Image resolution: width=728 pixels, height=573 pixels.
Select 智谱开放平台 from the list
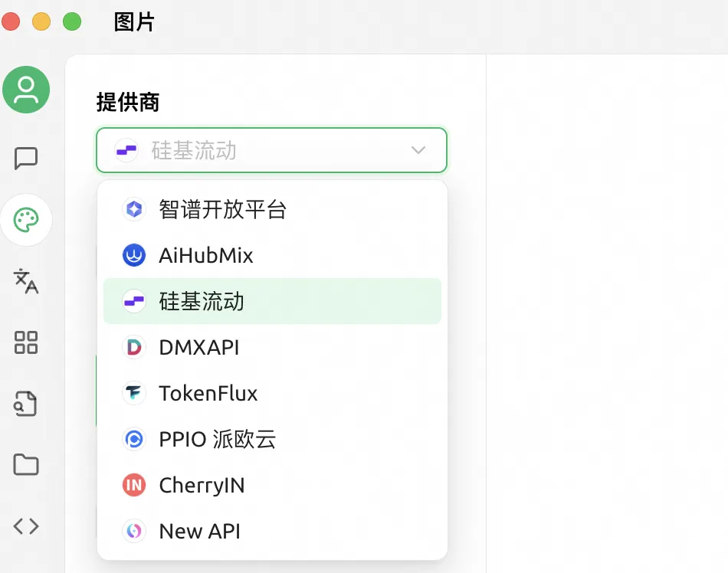tap(222, 209)
